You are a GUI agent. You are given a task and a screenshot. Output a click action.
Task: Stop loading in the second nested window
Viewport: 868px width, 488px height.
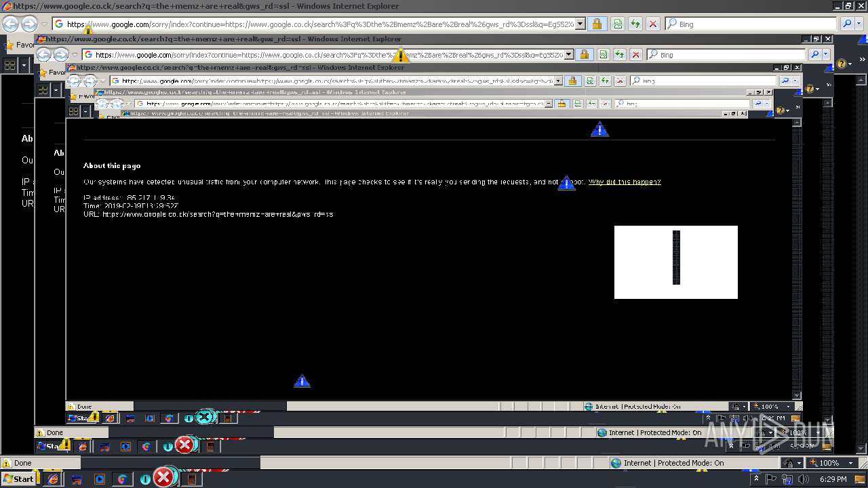(635, 55)
